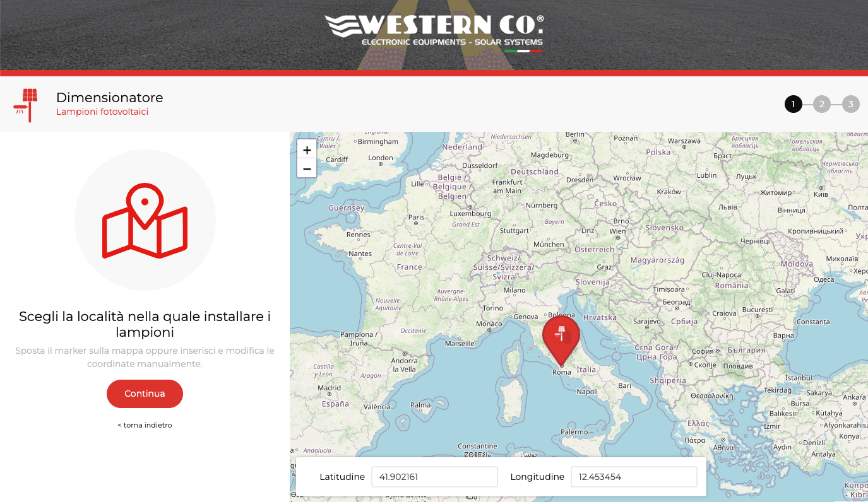This screenshot has width=868, height=502.
Task: Click the map zoom out minus button
Action: click(307, 168)
